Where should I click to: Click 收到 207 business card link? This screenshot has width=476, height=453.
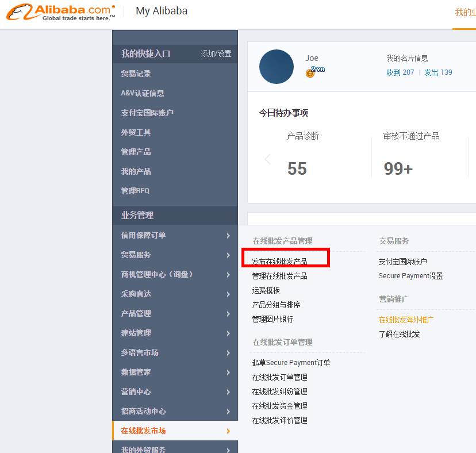pos(400,72)
